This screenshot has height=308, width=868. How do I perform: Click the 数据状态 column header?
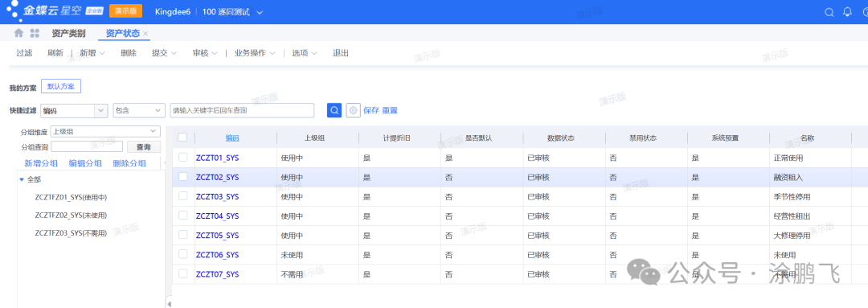(x=561, y=138)
